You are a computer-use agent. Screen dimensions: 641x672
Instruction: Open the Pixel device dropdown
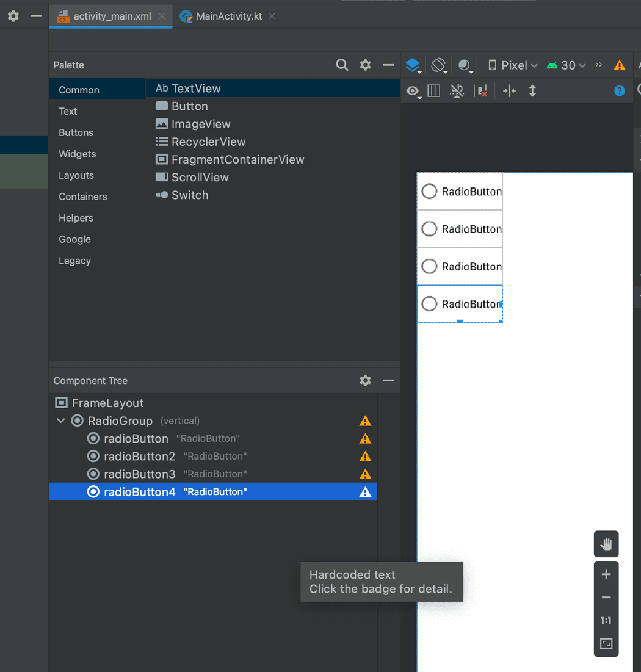pos(513,65)
